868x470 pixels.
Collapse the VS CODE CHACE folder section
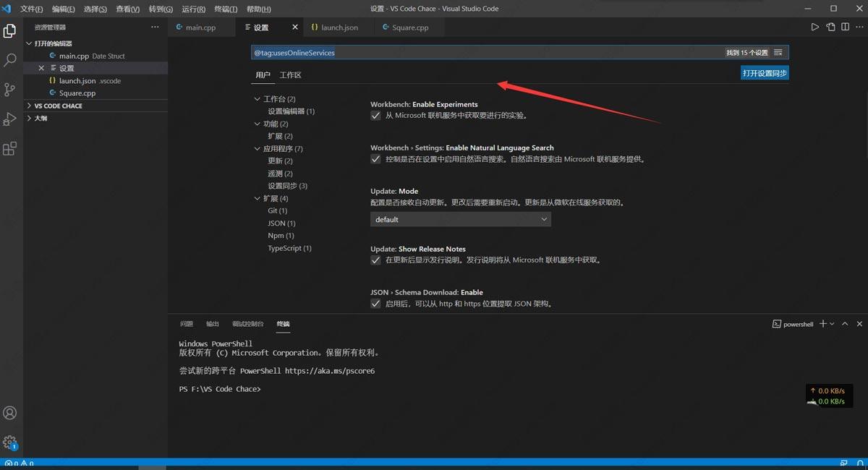[95, 106]
